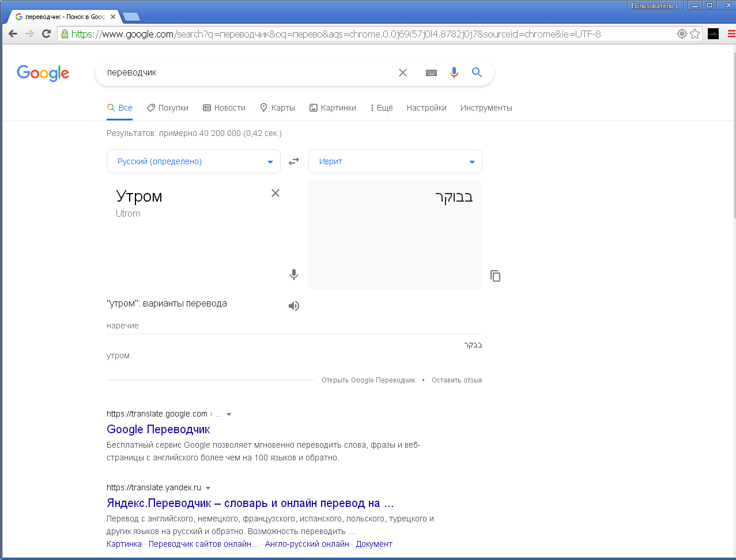Close the переводчик browser tab
The height and width of the screenshot is (560, 736).
pyautogui.click(x=113, y=17)
